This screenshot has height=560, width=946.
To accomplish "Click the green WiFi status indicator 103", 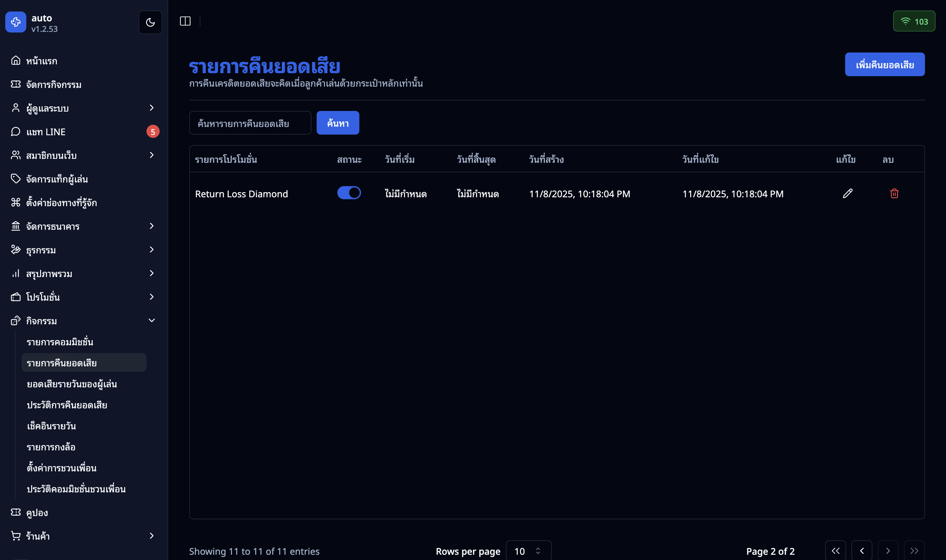I will (x=914, y=21).
